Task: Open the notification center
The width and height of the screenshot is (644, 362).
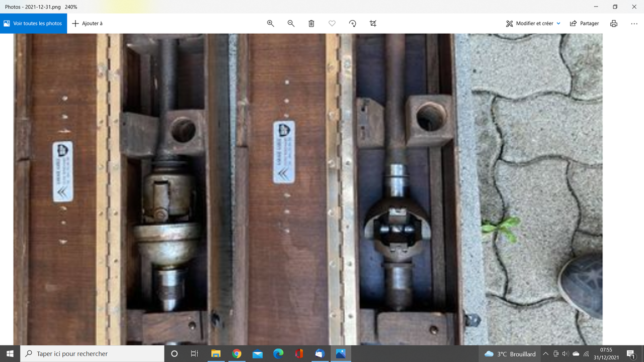Action: pyautogui.click(x=631, y=354)
